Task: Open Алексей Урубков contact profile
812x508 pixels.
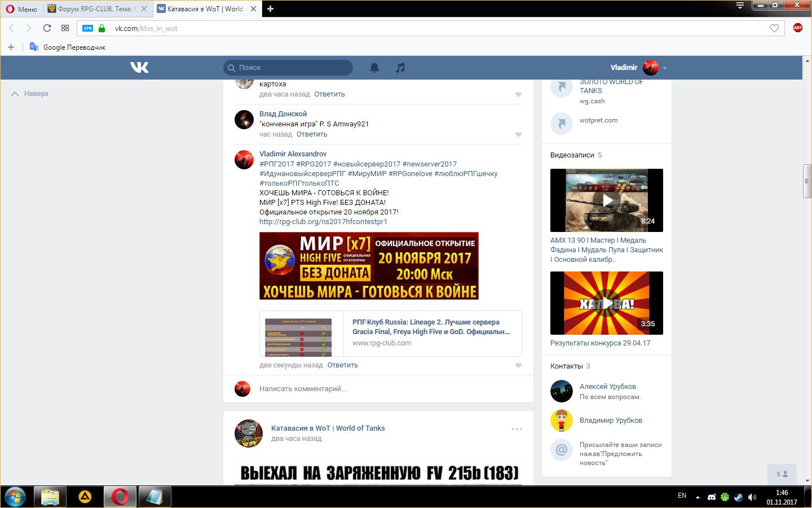Action: [x=608, y=387]
